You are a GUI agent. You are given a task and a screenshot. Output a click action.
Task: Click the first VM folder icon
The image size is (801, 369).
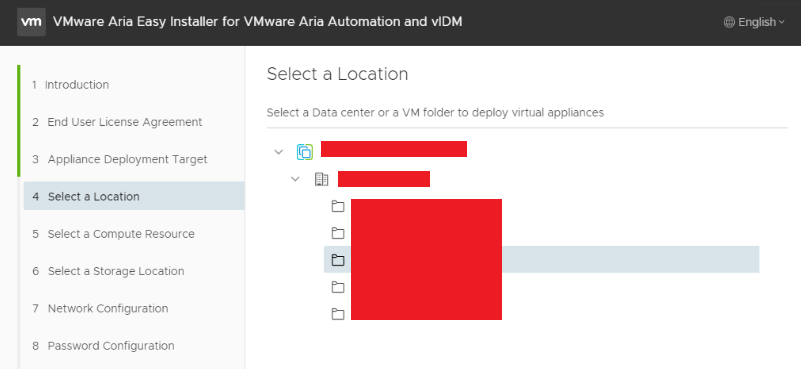click(x=338, y=206)
